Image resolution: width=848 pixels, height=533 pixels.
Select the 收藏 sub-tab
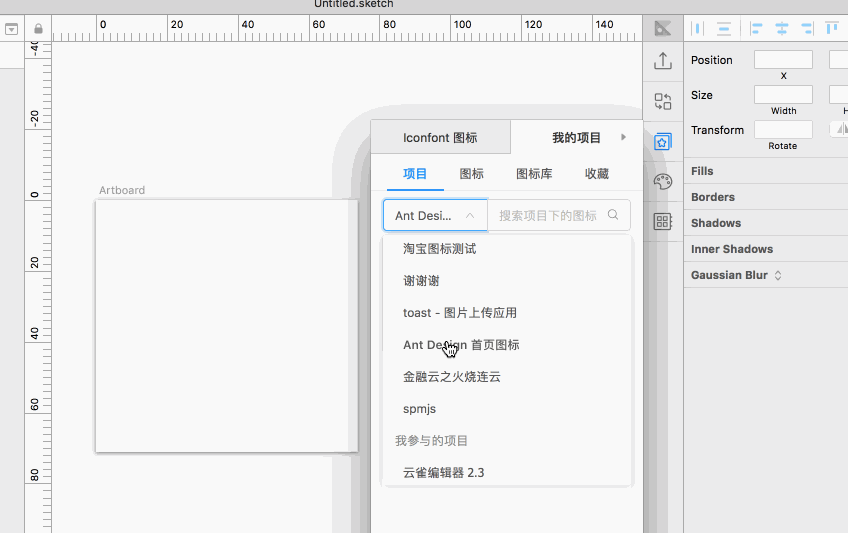pos(597,174)
